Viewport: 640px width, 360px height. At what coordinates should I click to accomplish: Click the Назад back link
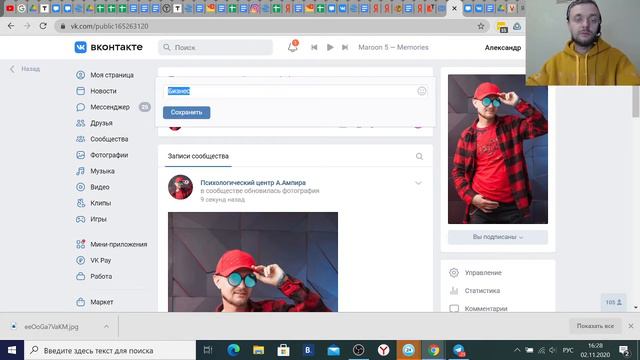click(25, 69)
